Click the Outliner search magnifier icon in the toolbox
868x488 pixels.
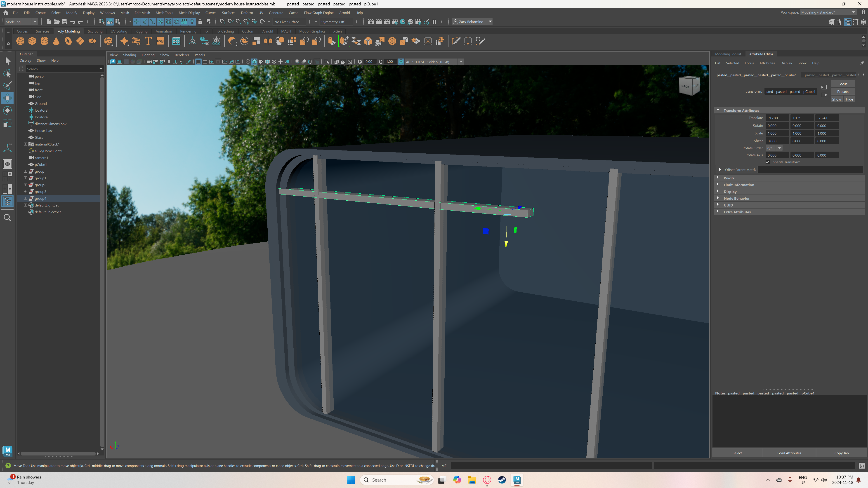tap(7, 218)
